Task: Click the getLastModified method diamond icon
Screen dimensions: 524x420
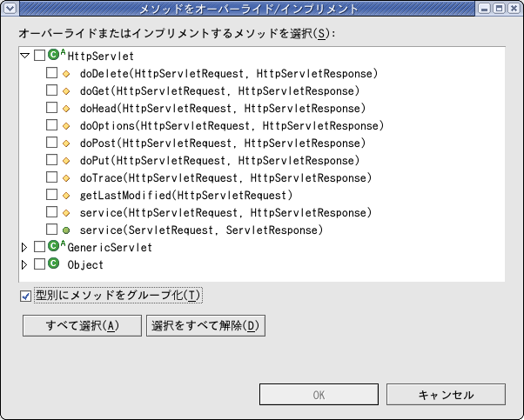Action: [x=66, y=196]
